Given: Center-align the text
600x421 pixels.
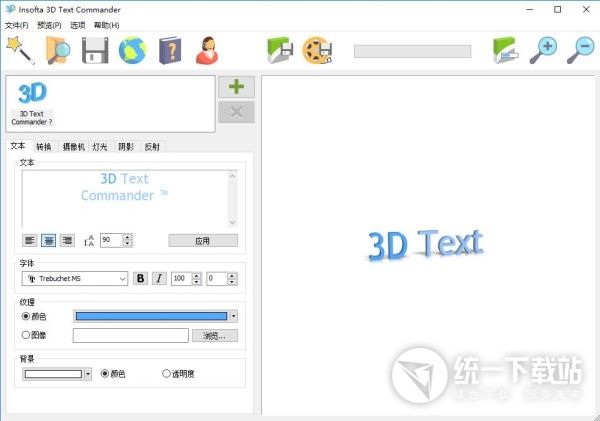Looking at the screenshot, I should [49, 240].
